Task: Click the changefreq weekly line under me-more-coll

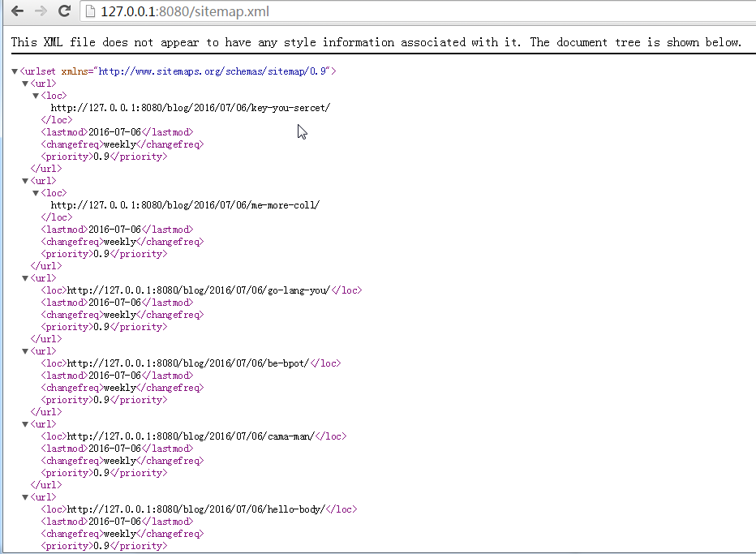Action: [x=122, y=242]
